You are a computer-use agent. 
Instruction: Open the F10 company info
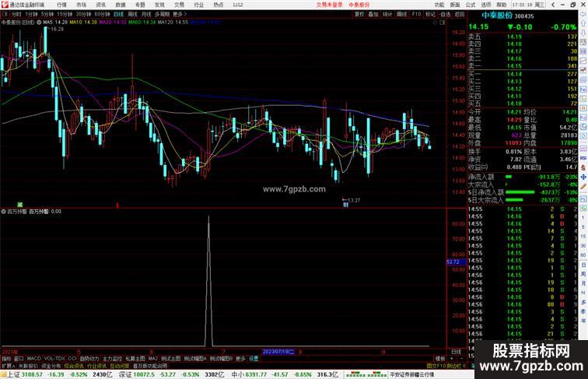[x=416, y=14]
